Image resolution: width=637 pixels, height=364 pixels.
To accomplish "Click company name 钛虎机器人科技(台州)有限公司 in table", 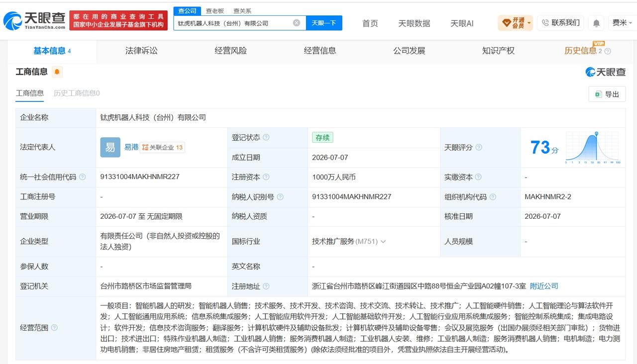I will tap(153, 118).
